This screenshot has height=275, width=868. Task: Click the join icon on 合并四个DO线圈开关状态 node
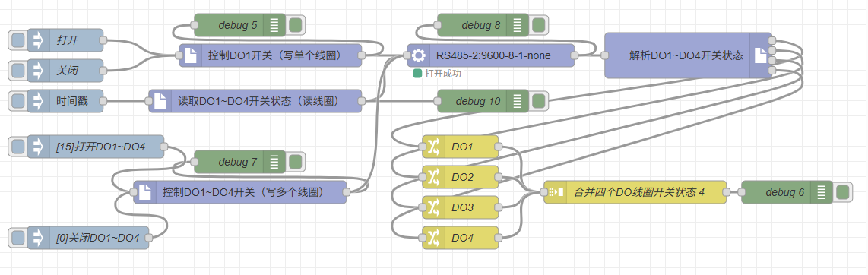555,192
